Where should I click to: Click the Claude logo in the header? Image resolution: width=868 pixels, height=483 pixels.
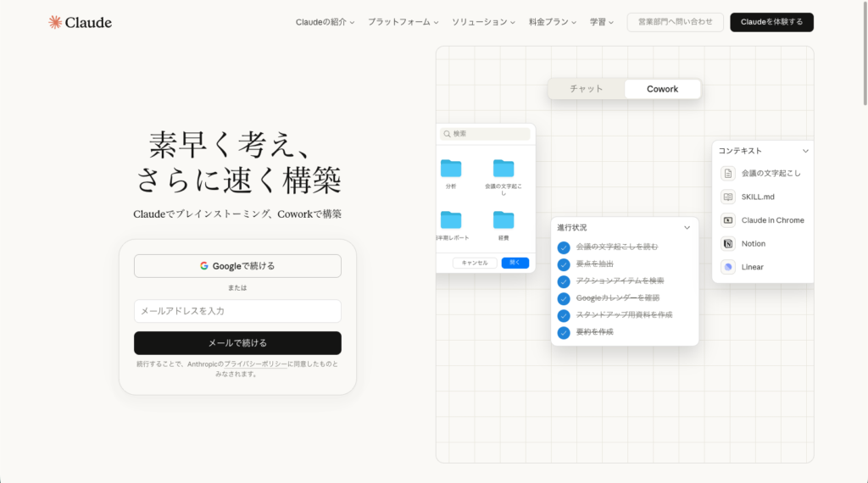pos(80,22)
